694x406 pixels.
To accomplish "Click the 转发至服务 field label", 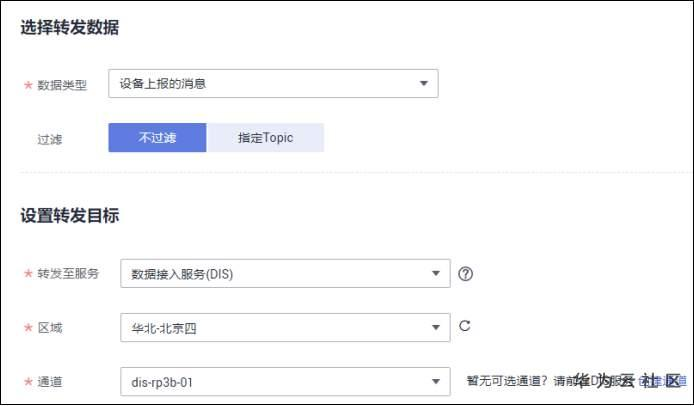I will click(x=68, y=273).
